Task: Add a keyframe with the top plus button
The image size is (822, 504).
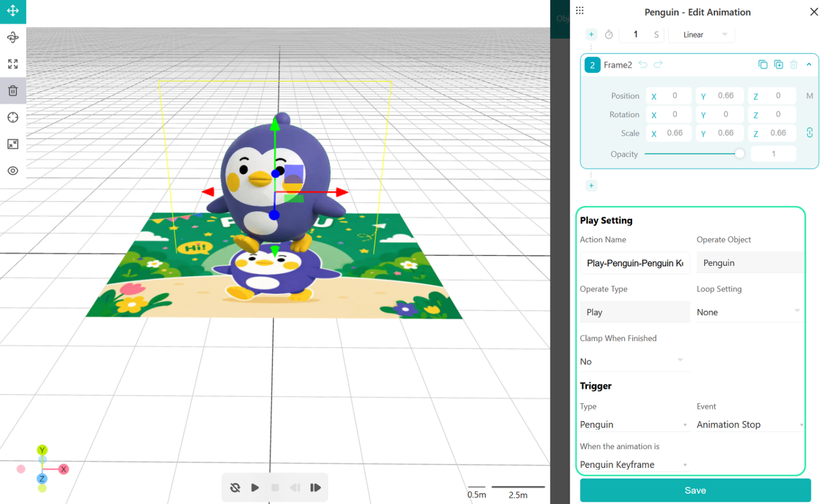Action: 591,34
